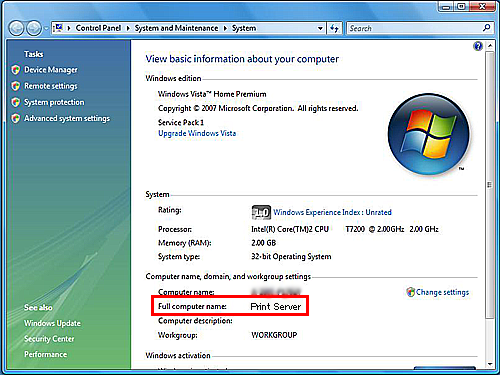500x375 pixels.
Task: Open System protection task link
Action: [54, 102]
